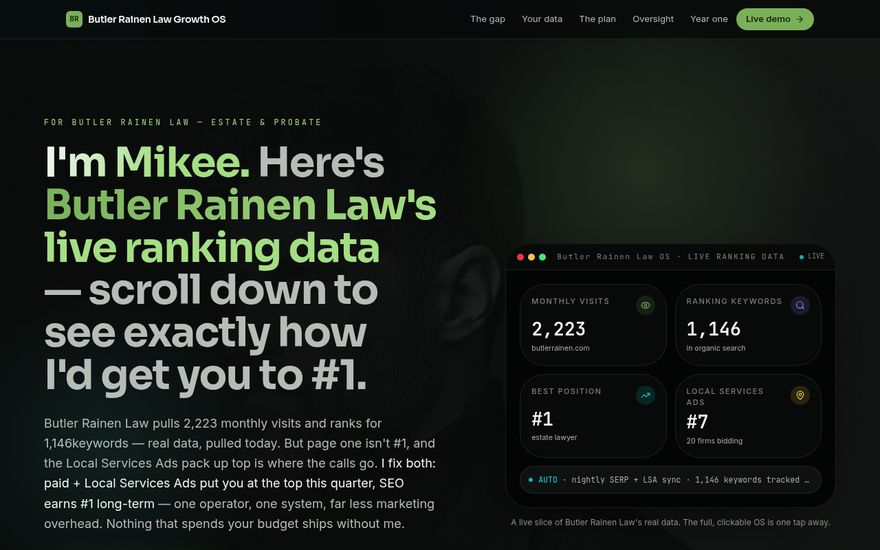Click the 'I'm Mikee.' headline text
Screen dimensions: 880x550
[x=147, y=162]
